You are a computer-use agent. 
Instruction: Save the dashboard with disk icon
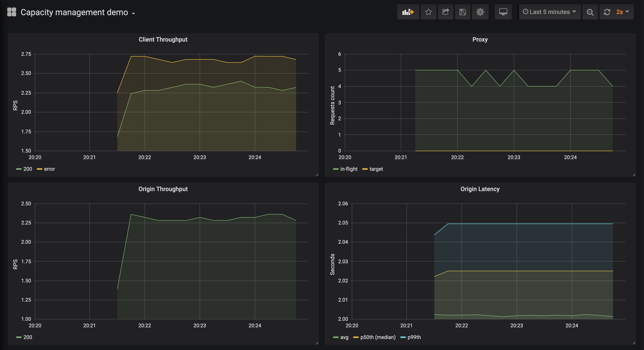[462, 12]
